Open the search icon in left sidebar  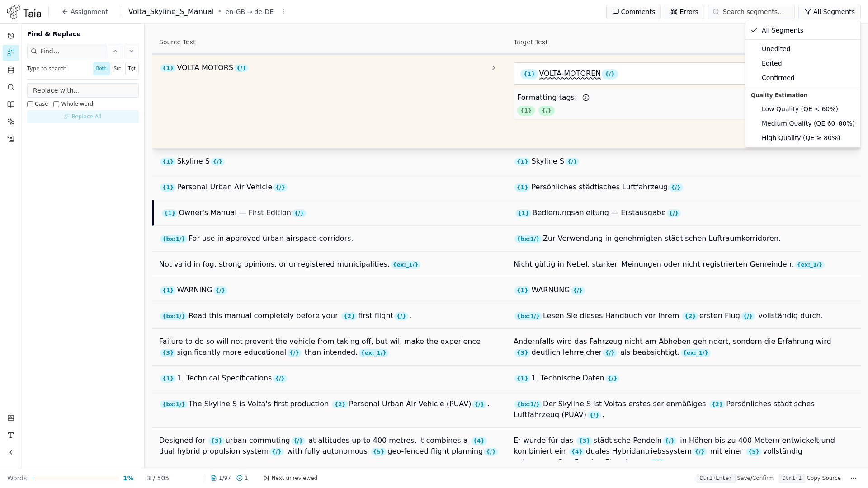pyautogui.click(x=11, y=87)
